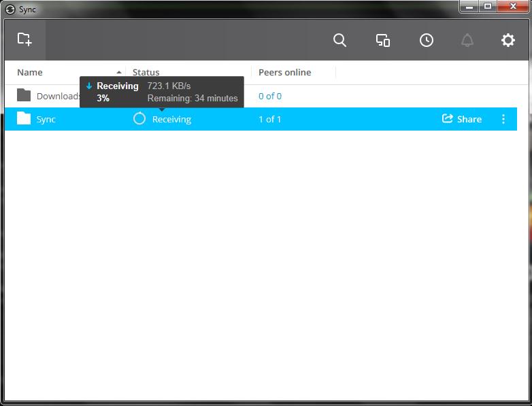Screen dimensions: 532x406
Task: Minimize the Sync window
Action: click(x=469, y=7)
